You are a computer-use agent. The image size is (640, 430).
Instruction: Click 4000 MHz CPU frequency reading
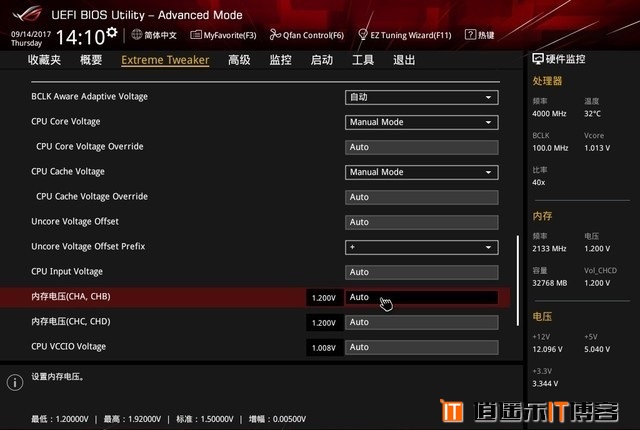tap(549, 114)
